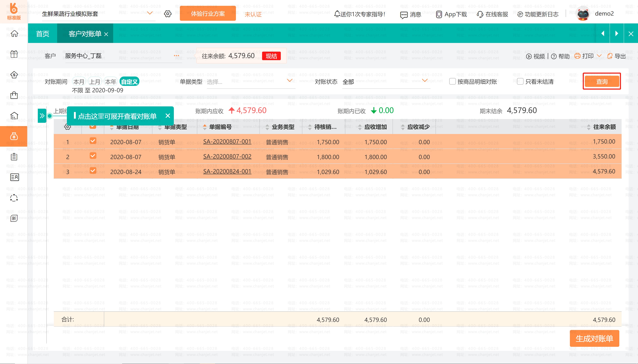Switch to the 首页 tab
Viewport: 638px width, 364px height.
[43, 34]
